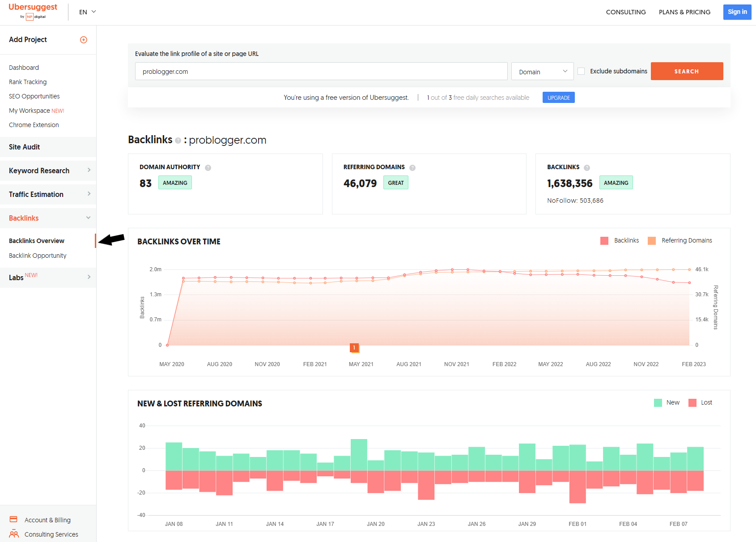
Task: Select Backlink Opportunity in the sidebar
Action: pyautogui.click(x=38, y=256)
